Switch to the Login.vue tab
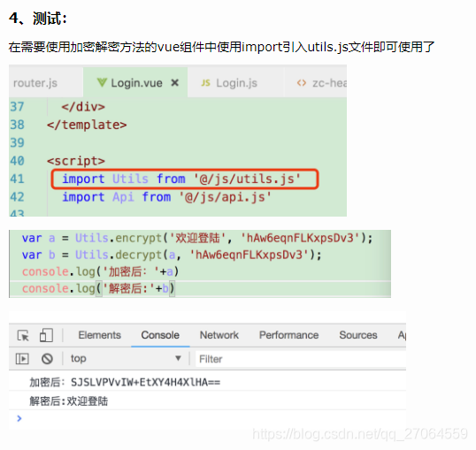 pos(135,82)
